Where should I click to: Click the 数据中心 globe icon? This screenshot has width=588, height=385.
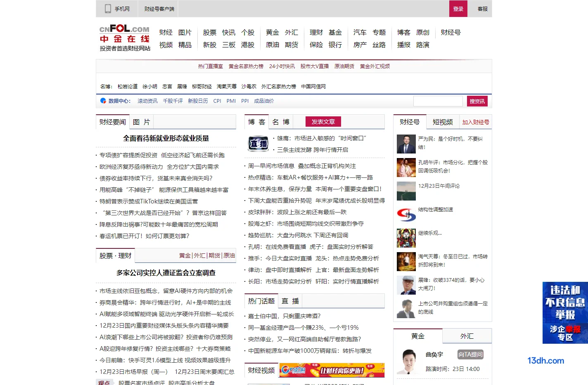click(x=103, y=101)
